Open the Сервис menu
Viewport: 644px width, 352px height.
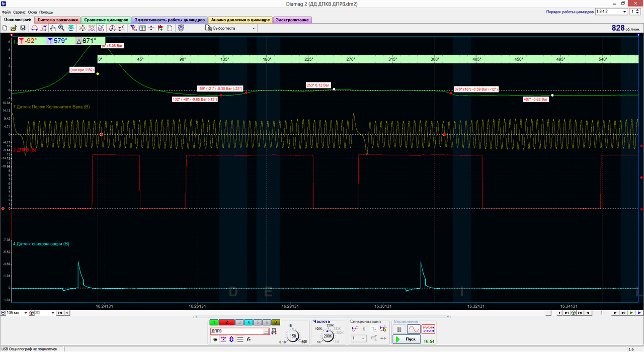pos(20,12)
